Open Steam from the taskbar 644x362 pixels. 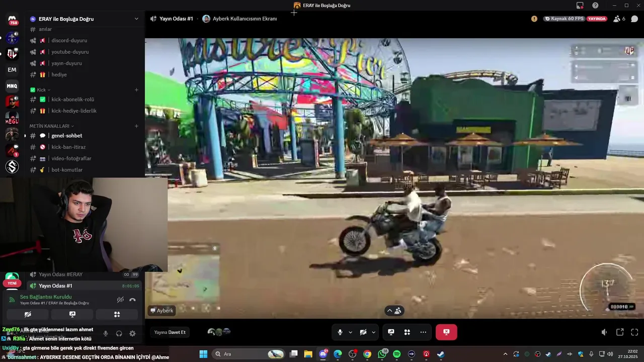pyautogui.click(x=441, y=354)
